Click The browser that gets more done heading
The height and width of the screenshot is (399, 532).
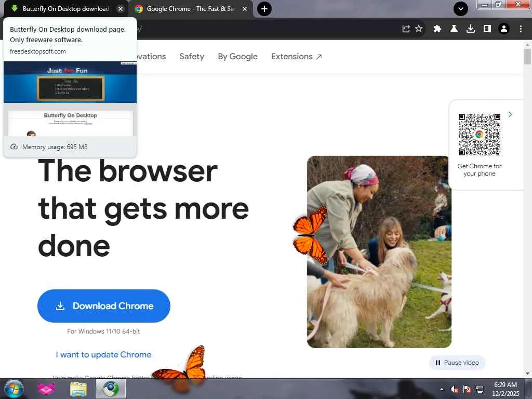[x=143, y=208]
